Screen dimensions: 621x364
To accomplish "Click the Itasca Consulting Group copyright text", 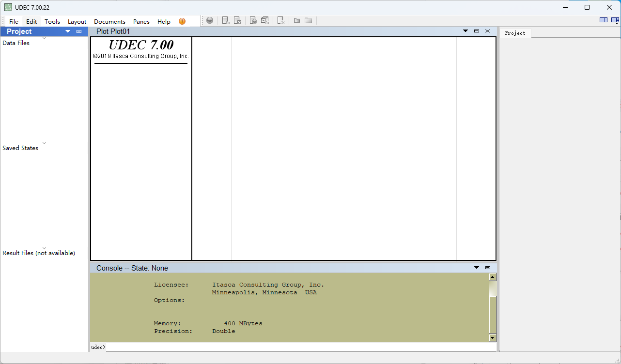I will pyautogui.click(x=141, y=56).
